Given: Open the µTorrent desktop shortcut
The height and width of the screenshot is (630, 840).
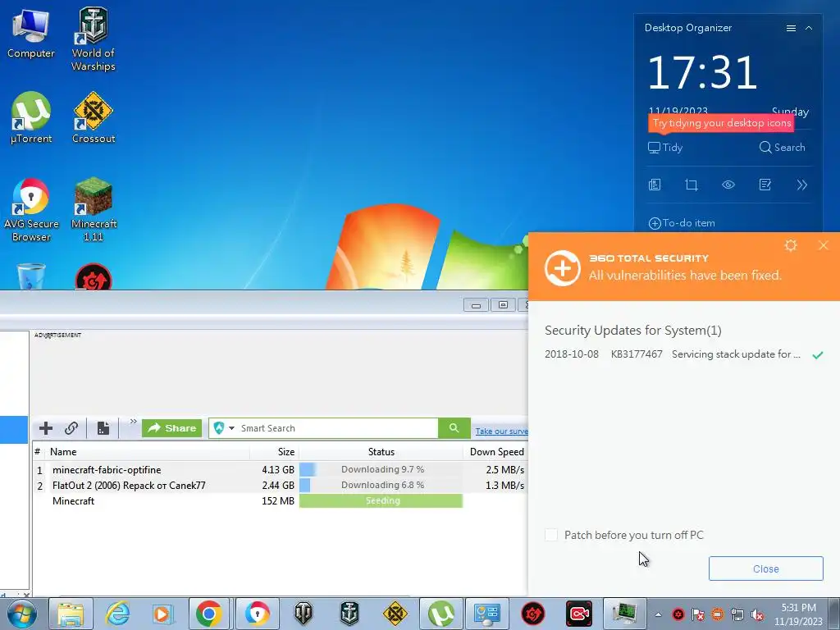Looking at the screenshot, I should tap(31, 118).
